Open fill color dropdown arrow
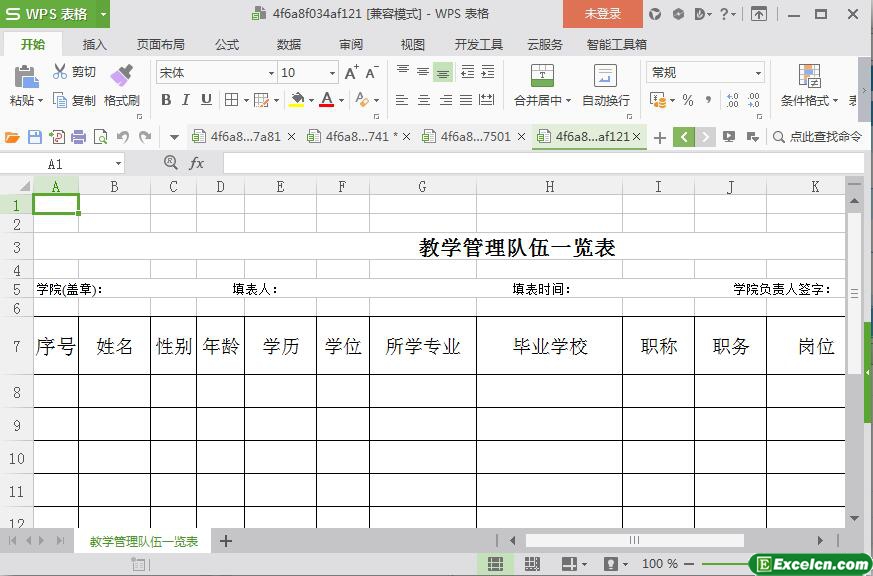Screen dimensions: 873x576 point(311,101)
